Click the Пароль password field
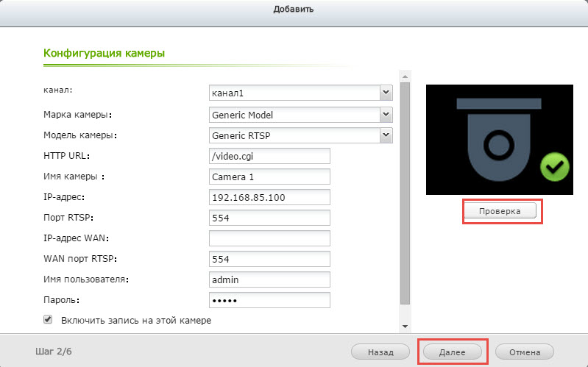Viewport: 588px width, 367px height. (269, 300)
